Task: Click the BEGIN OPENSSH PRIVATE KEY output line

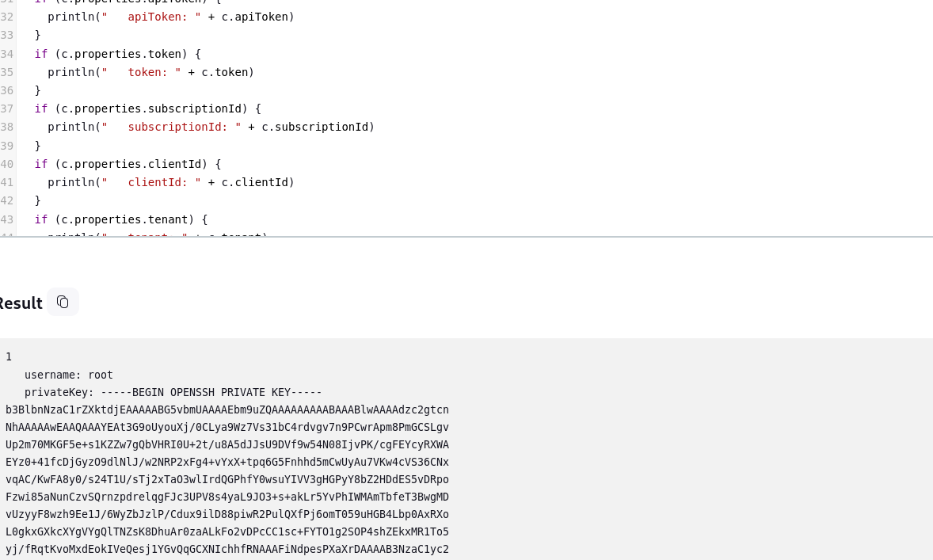Action: click(173, 393)
